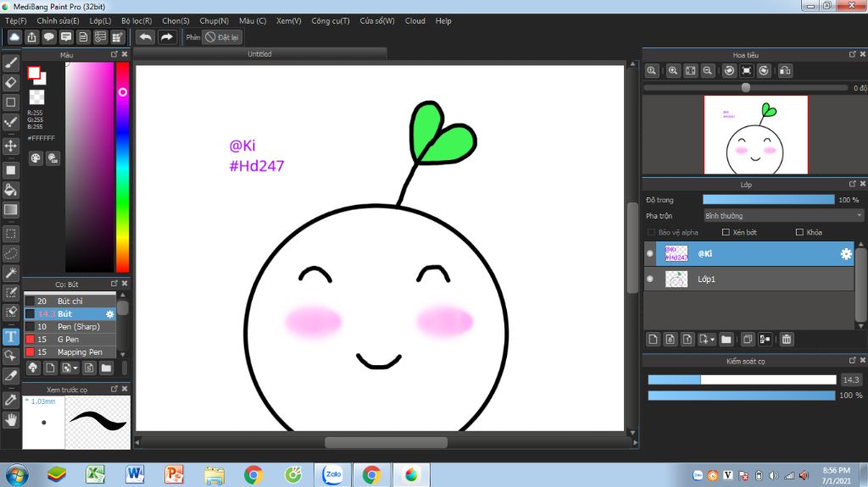Adjust the Độ trong opacity slider
868x487 pixels.
pyautogui.click(x=768, y=200)
